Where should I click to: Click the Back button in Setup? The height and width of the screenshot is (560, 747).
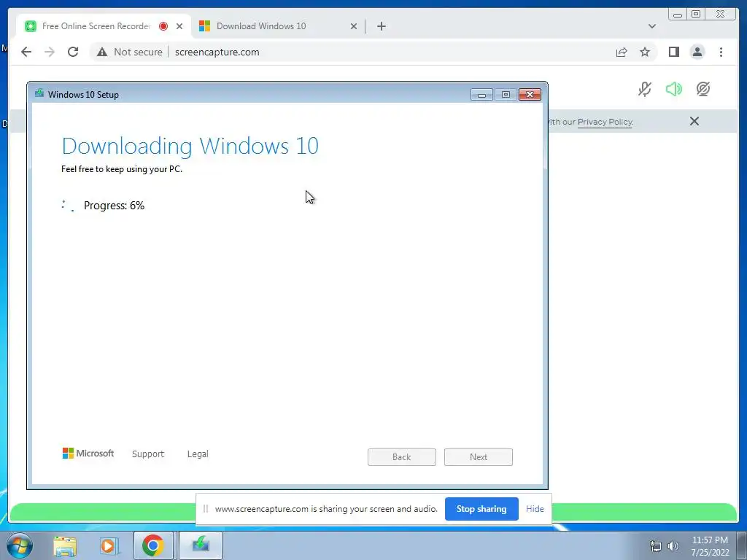point(402,457)
